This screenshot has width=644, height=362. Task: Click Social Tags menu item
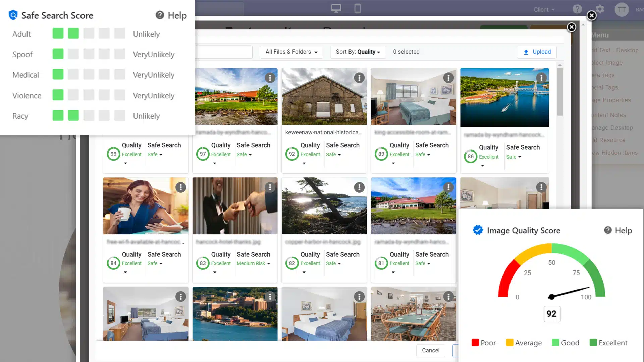point(605,87)
